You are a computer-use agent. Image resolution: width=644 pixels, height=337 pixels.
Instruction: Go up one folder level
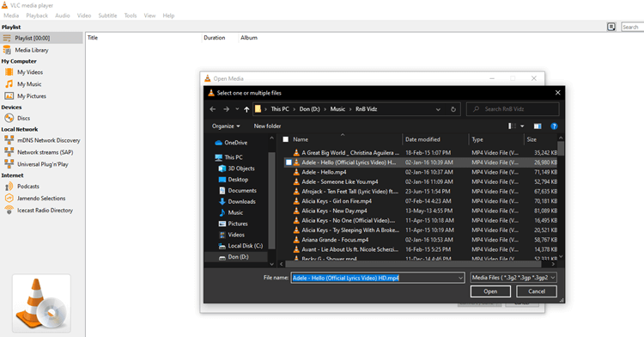246,109
